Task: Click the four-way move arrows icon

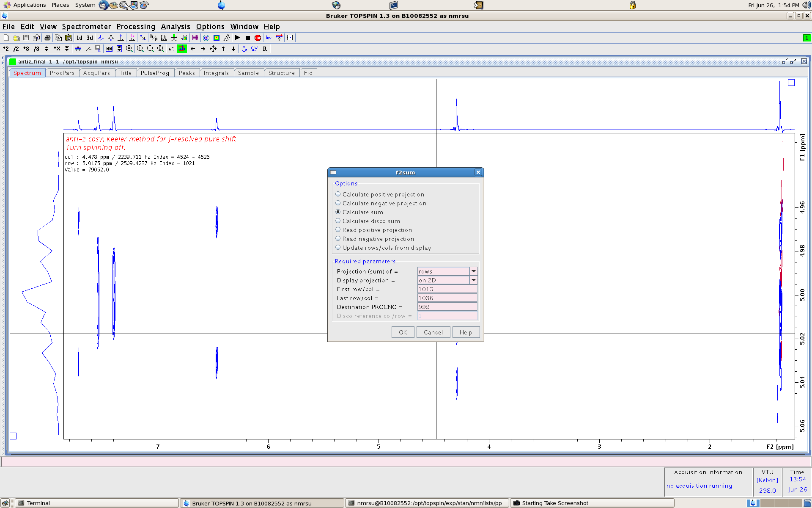Action: [x=213, y=49]
